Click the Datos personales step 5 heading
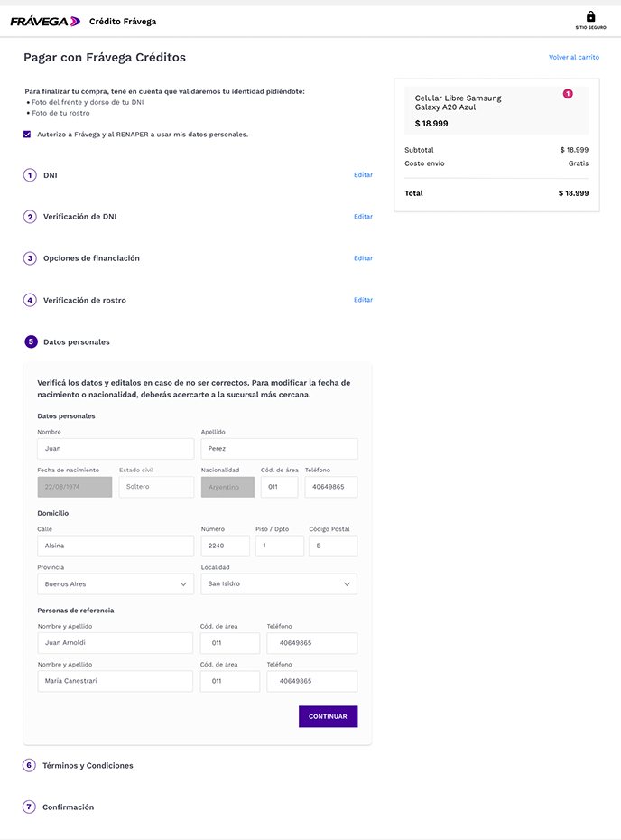Screen dimensions: 621x840 (77, 341)
